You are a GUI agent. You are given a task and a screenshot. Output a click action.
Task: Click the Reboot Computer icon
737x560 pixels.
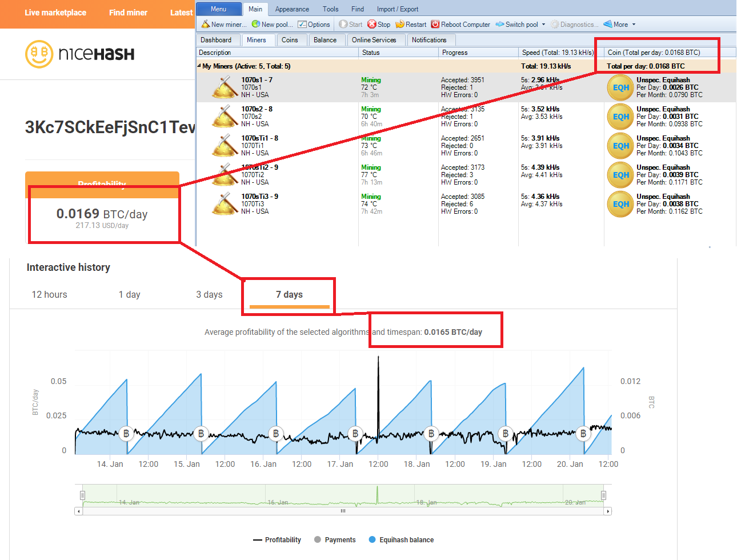(x=435, y=25)
